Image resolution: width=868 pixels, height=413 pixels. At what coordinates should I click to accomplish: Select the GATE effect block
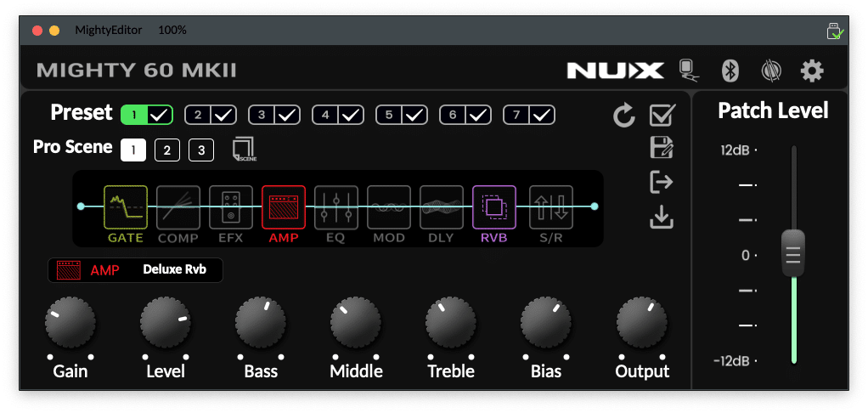coord(126,207)
